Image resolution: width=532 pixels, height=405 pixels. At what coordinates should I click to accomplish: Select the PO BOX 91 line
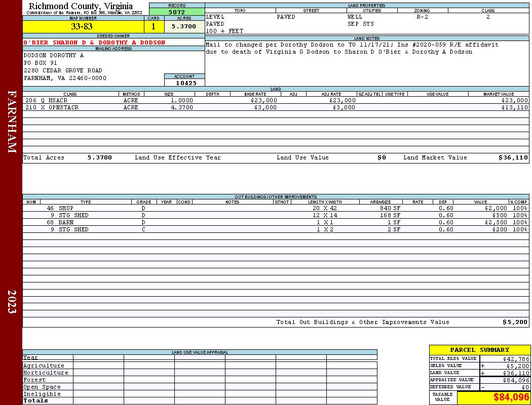(41, 63)
